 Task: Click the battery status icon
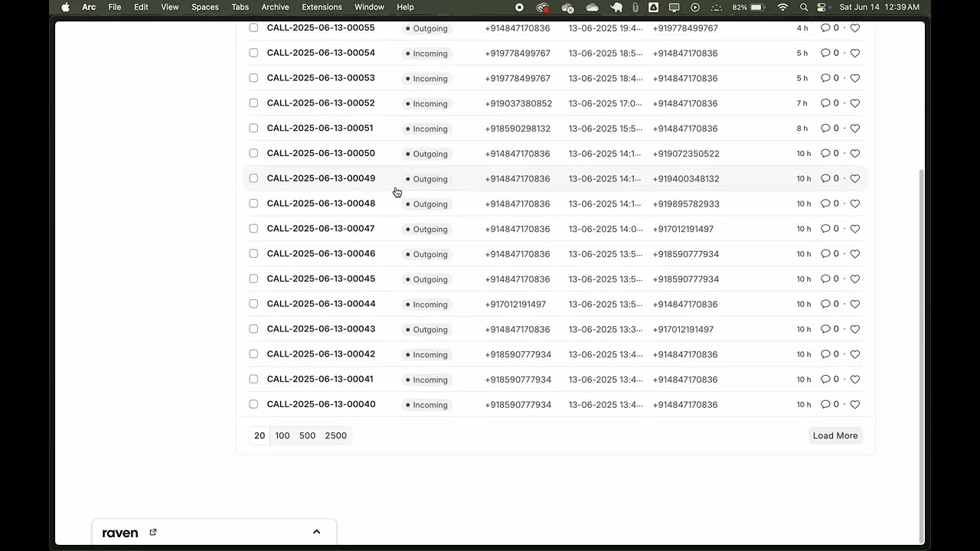[757, 7]
